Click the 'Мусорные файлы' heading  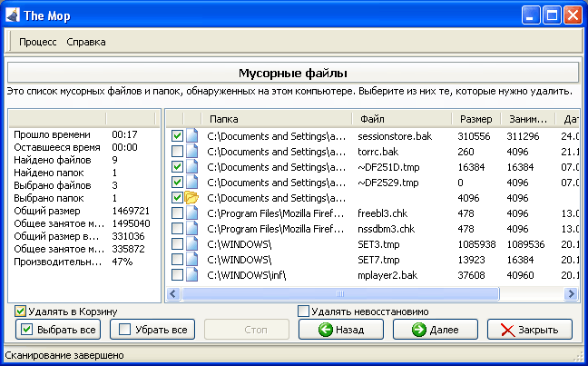tap(293, 73)
